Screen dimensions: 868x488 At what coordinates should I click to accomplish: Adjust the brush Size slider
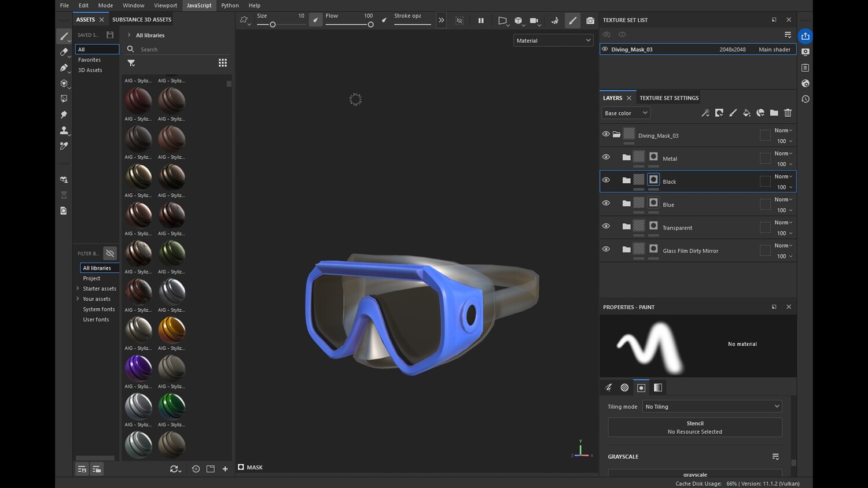point(281,24)
